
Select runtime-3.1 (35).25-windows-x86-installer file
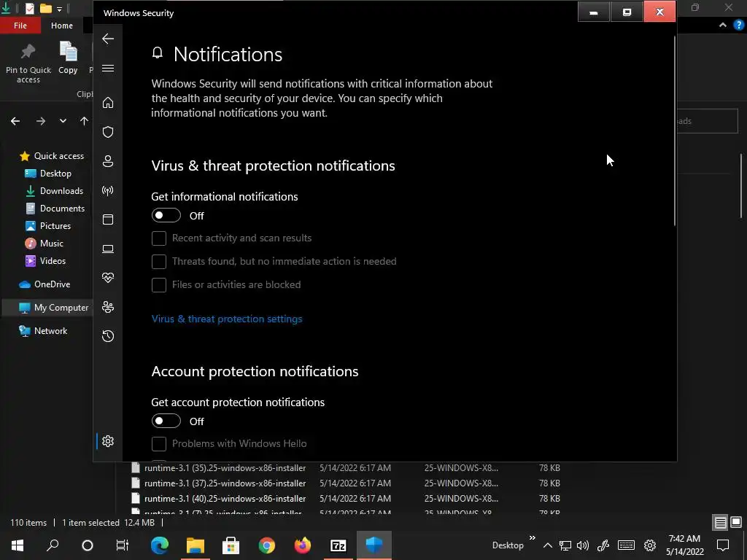[219, 468]
